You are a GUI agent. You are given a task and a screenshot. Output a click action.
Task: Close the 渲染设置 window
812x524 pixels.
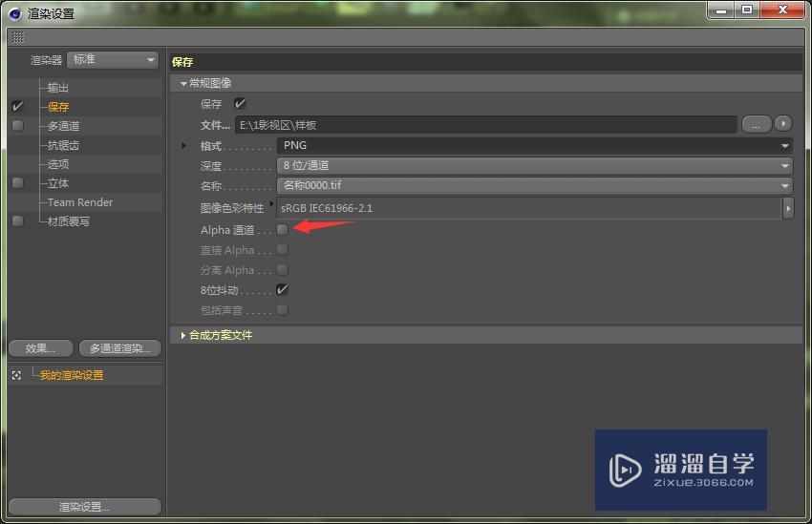coord(782,10)
